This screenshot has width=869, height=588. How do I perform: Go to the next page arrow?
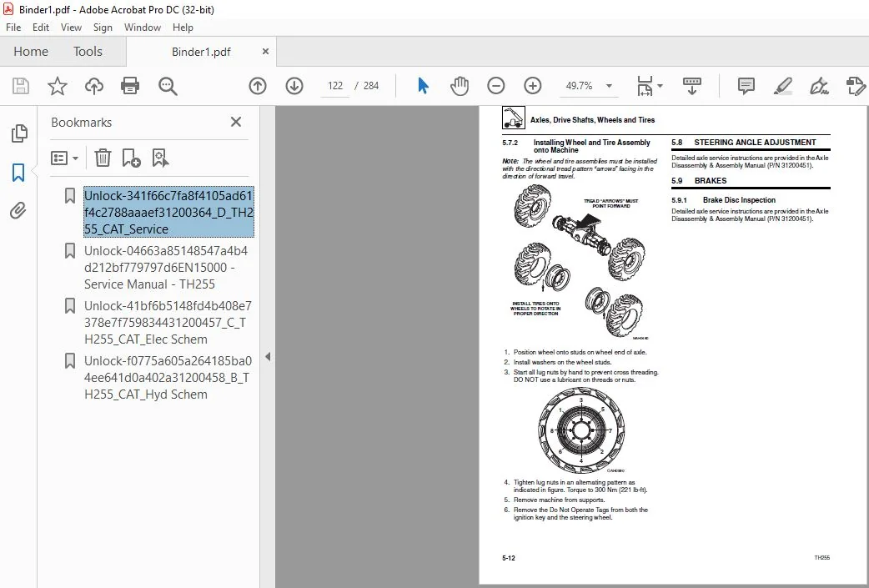tap(294, 86)
